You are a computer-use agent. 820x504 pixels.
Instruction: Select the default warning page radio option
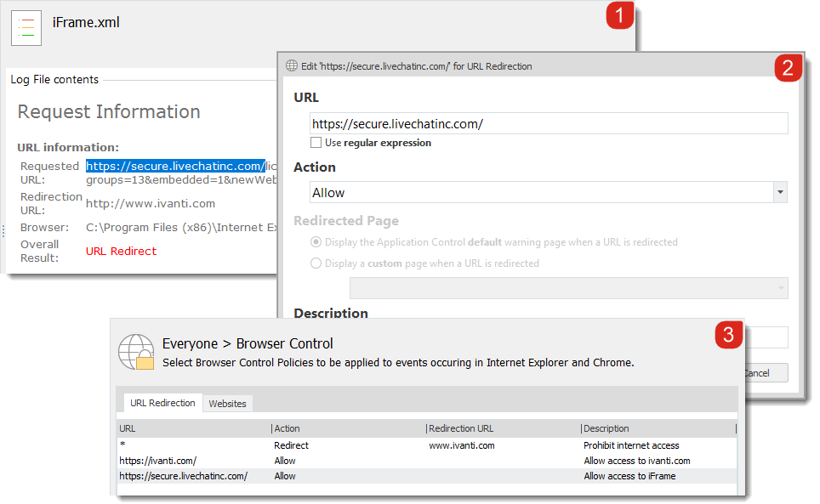click(x=316, y=242)
